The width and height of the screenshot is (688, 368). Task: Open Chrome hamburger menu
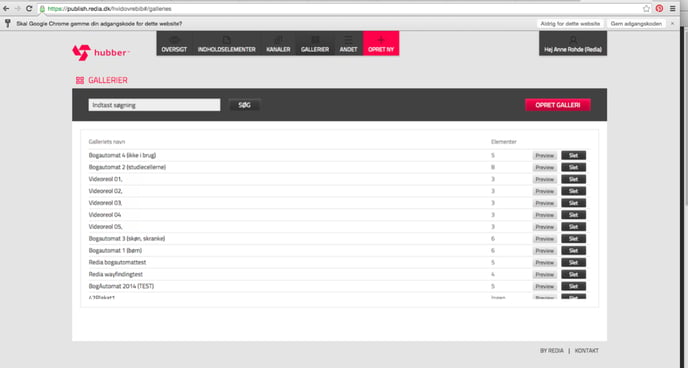point(673,8)
